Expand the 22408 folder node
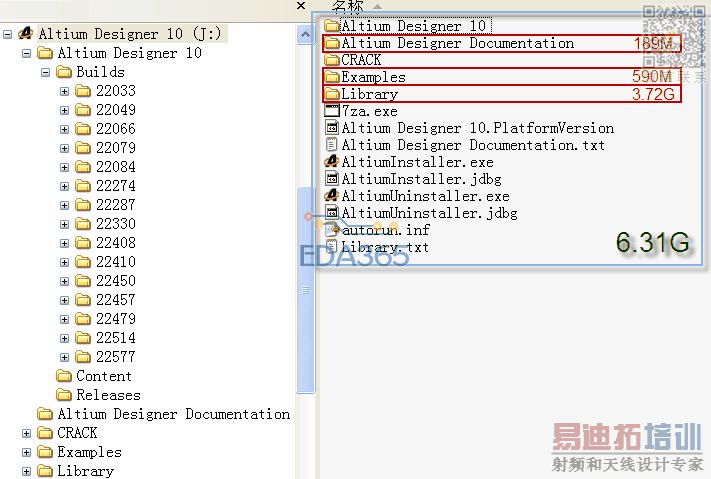Viewport: 711px width, 479px height. point(64,244)
